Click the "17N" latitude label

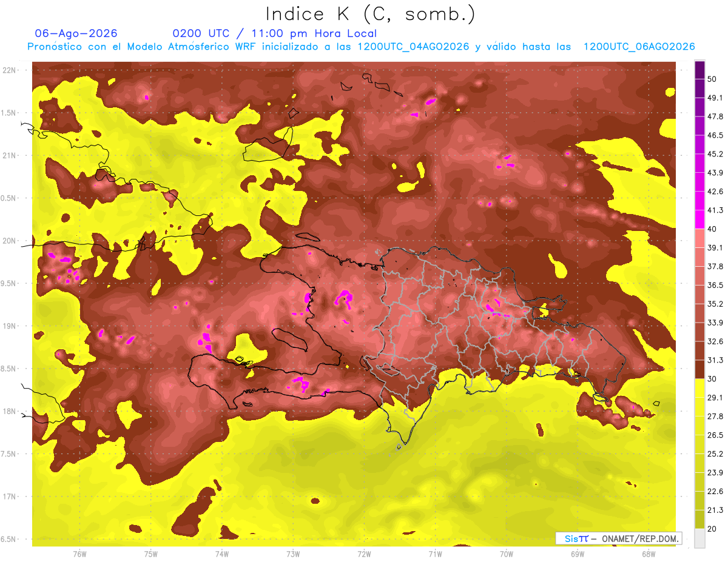pos(9,497)
